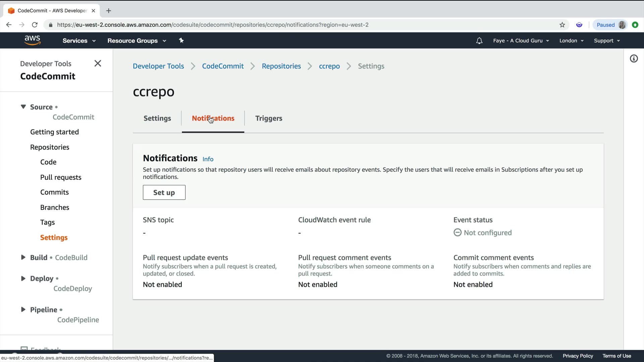Open the Notifications Info link
The image size is (644, 362).
click(208, 159)
